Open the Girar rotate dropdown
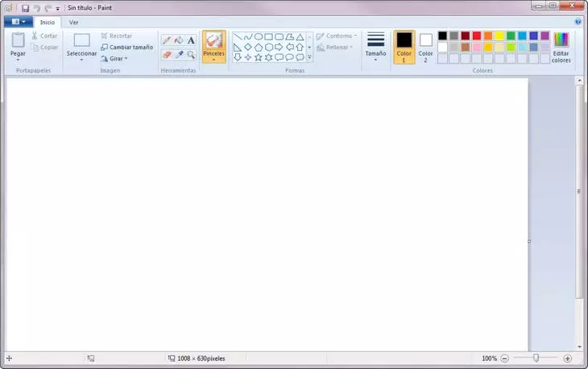Viewport: 588px width, 369px height. pyautogui.click(x=114, y=59)
